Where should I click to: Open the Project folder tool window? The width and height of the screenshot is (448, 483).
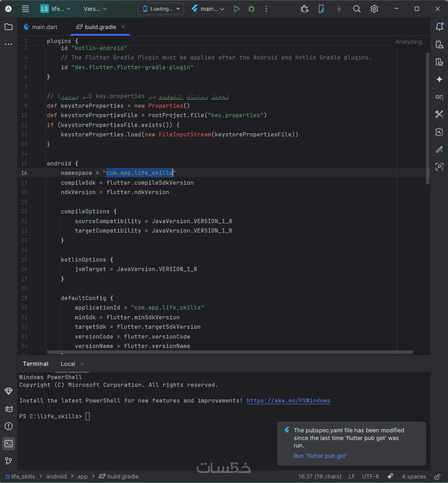(9, 27)
